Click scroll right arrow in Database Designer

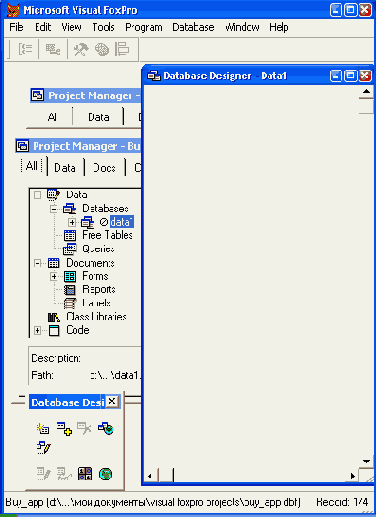click(353, 476)
